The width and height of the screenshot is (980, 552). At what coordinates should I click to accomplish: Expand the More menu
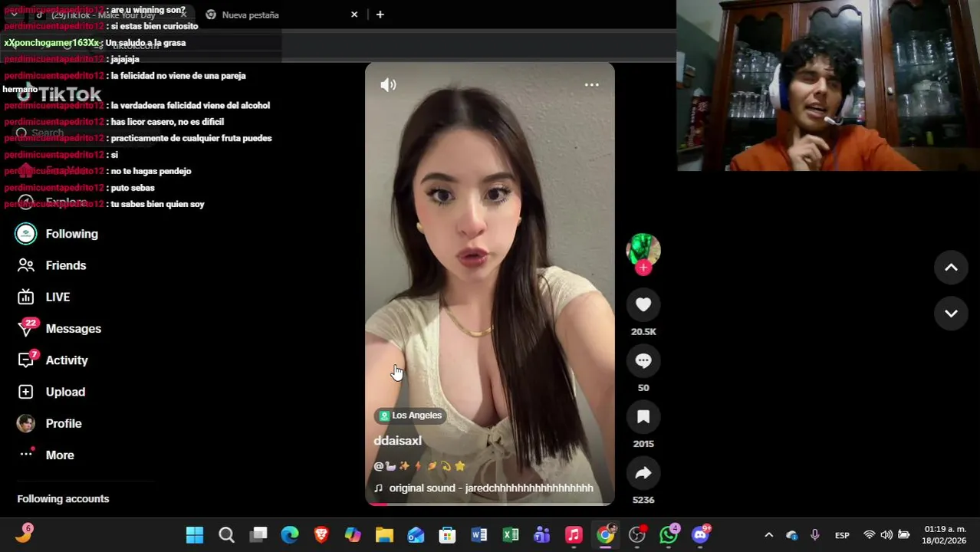point(59,455)
